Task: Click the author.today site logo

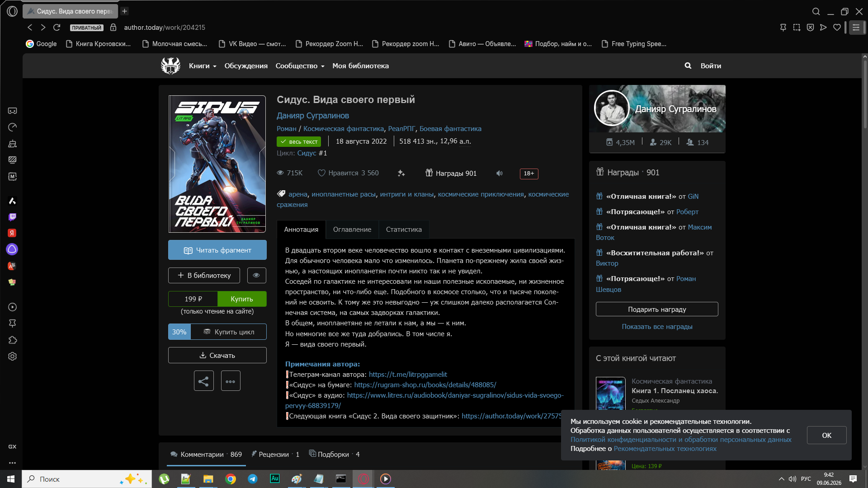Action: (170, 66)
